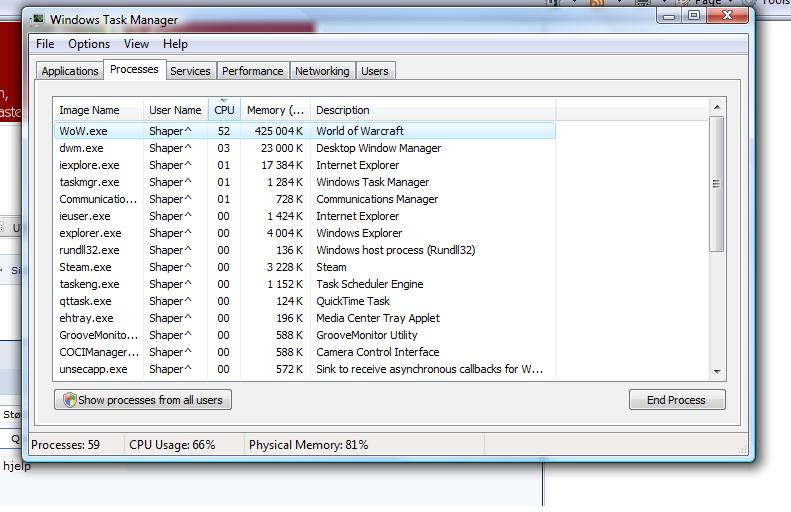The image size is (791, 512).
Task: Switch to the Services tab
Action: (x=190, y=71)
